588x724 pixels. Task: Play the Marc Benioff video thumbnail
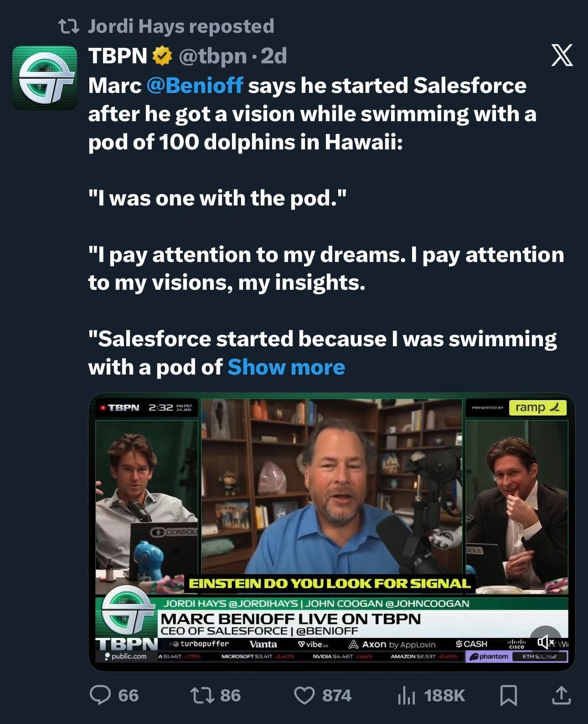click(x=331, y=501)
